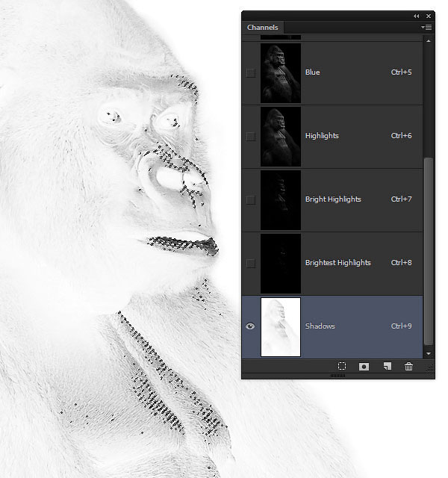448x478 pixels.
Task: Click the panel resize grip at bottom corner
Action: 430,368
